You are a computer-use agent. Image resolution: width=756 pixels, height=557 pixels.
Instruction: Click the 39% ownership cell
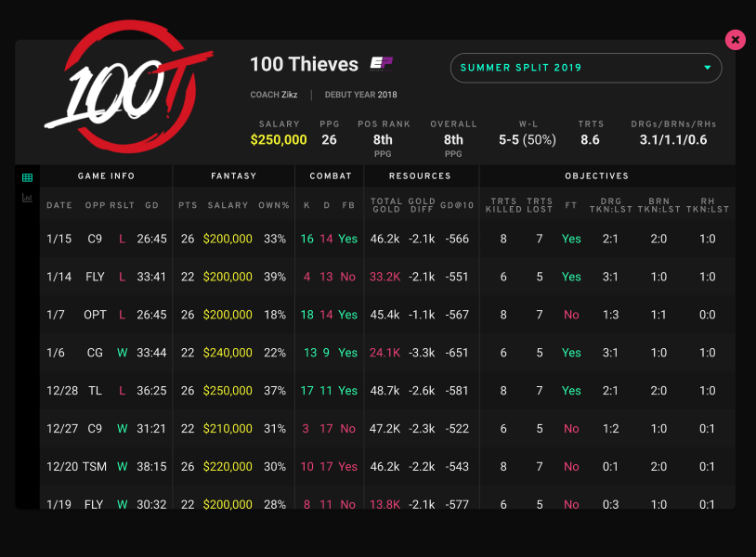[275, 277]
